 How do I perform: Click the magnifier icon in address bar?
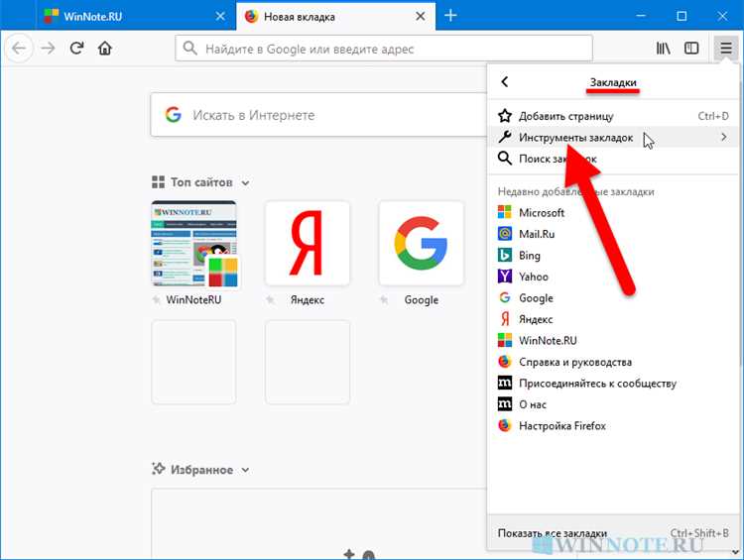(x=189, y=49)
